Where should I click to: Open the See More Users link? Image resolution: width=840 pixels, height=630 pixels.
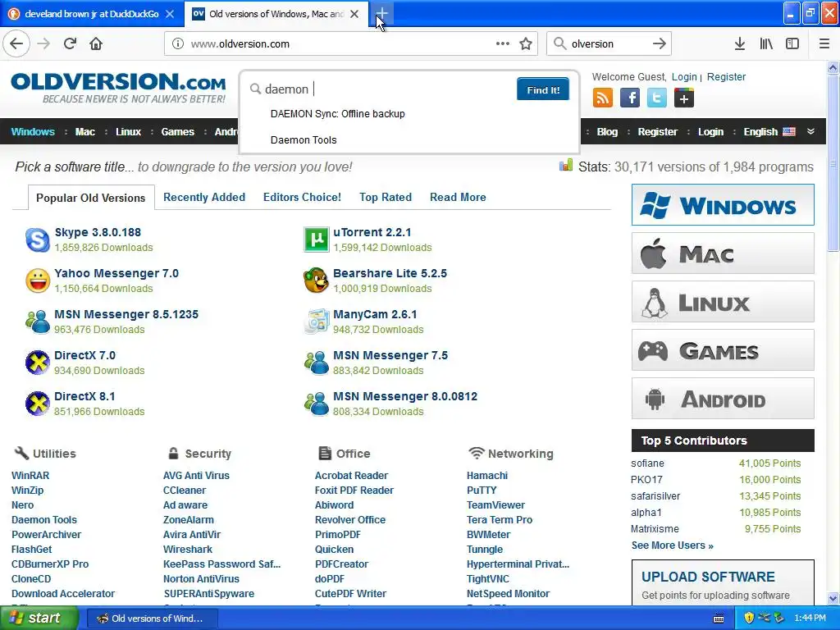click(x=673, y=546)
